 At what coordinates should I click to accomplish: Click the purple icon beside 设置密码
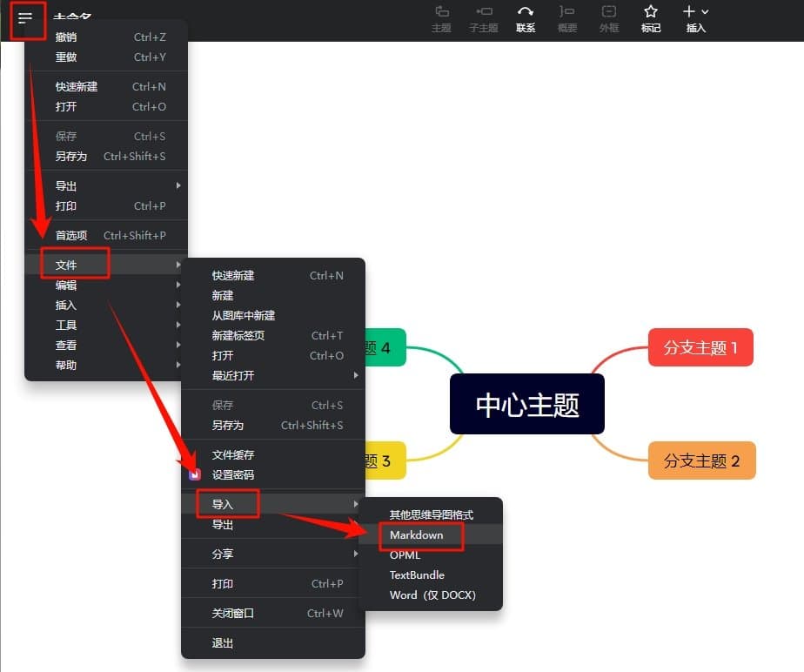195,475
